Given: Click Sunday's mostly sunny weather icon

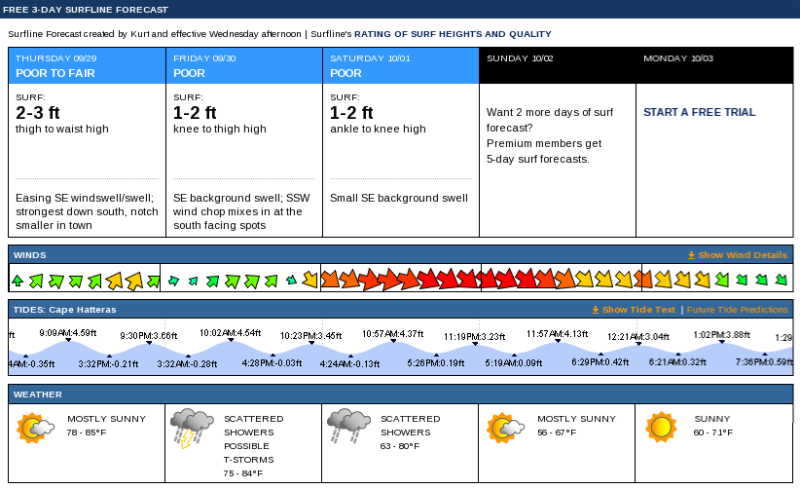Looking at the screenshot, I should pyautogui.click(x=505, y=428).
